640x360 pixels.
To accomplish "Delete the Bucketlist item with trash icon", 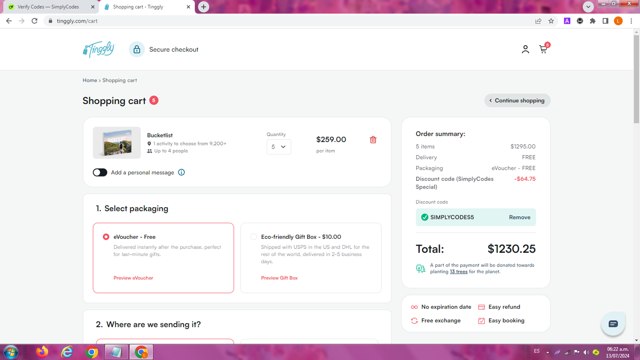I will point(373,140).
